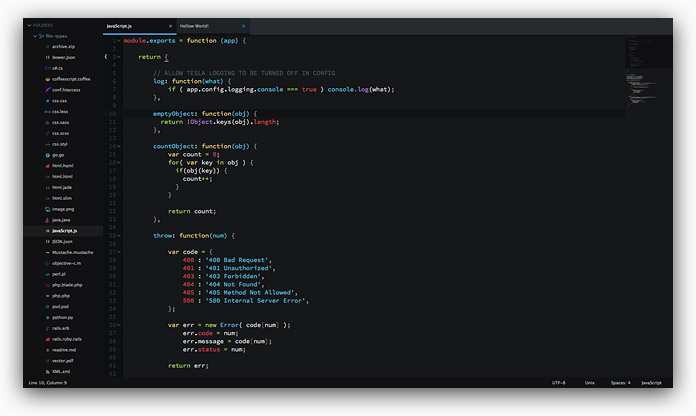The height and width of the screenshot is (416, 696).
Task: Click the go.go gopher icon
Action: pyautogui.click(x=47, y=155)
